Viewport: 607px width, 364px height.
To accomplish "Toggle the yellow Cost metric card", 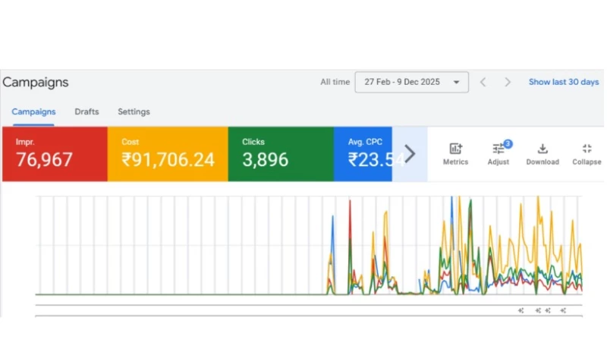I will pos(168,154).
